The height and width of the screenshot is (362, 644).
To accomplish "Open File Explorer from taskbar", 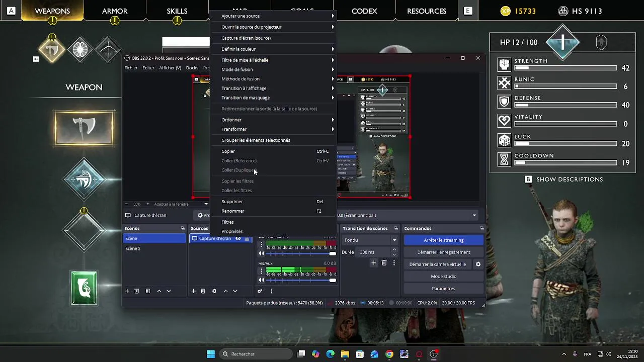I will tap(345, 354).
